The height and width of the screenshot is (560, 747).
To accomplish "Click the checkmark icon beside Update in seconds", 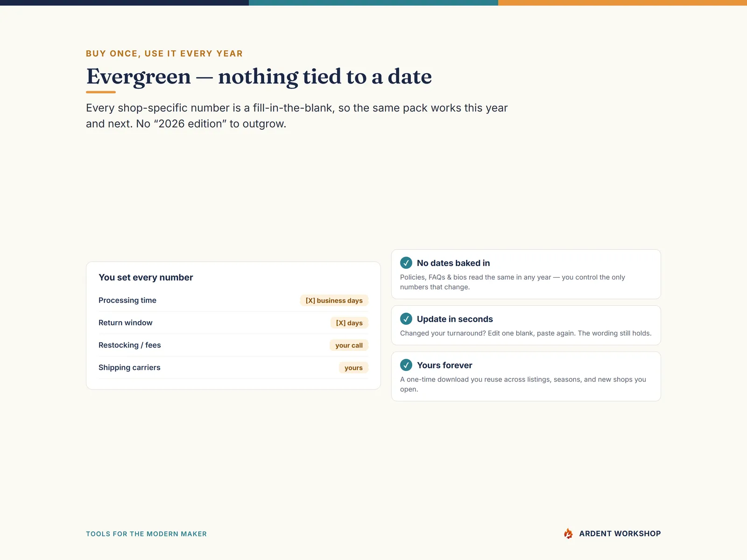I will point(406,319).
